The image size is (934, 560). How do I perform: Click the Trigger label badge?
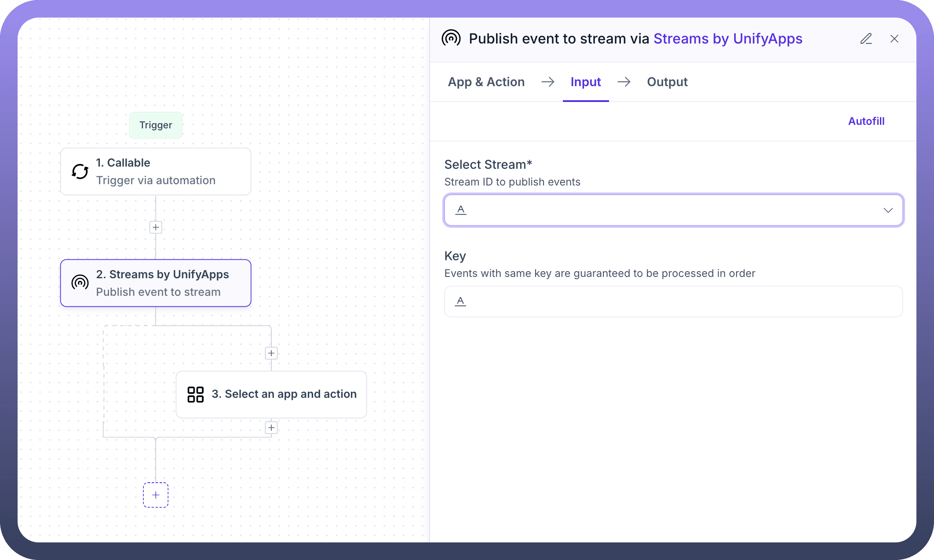(x=156, y=125)
